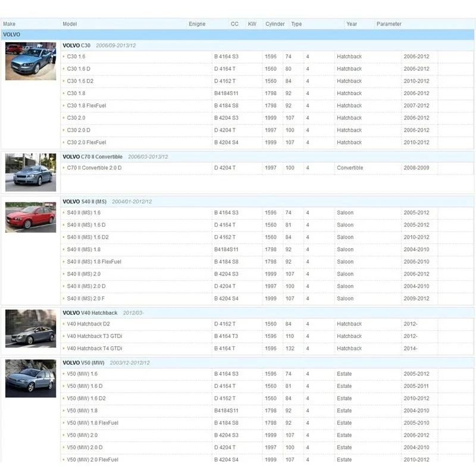Click the Volvo C30 car thumbnail

point(30,61)
